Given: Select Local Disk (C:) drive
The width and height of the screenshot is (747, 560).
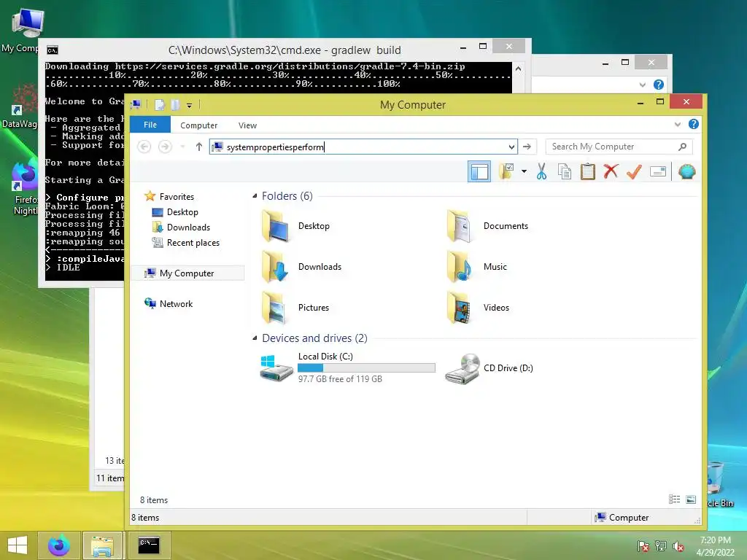Looking at the screenshot, I should [347, 367].
